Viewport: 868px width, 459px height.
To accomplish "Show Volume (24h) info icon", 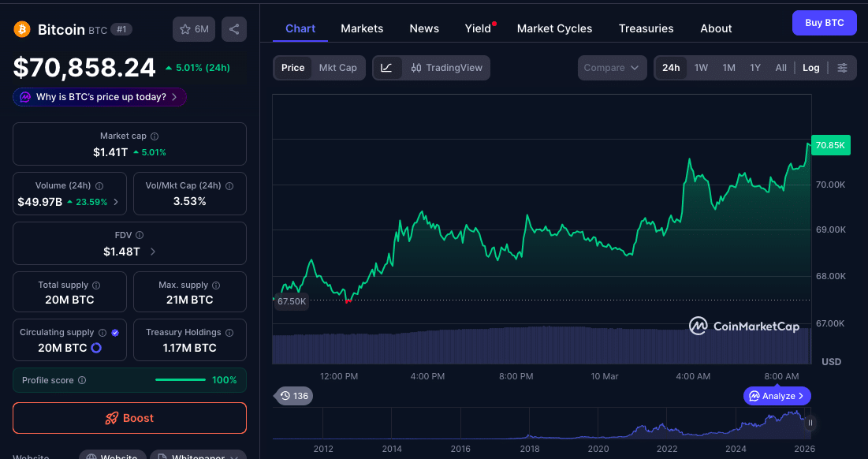I will pos(99,186).
